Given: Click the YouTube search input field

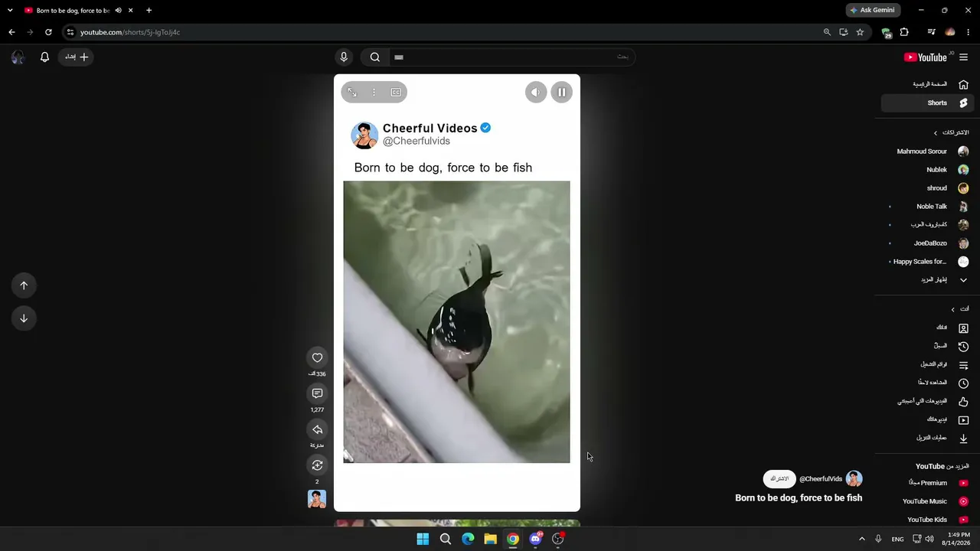Looking at the screenshot, I should click(511, 57).
